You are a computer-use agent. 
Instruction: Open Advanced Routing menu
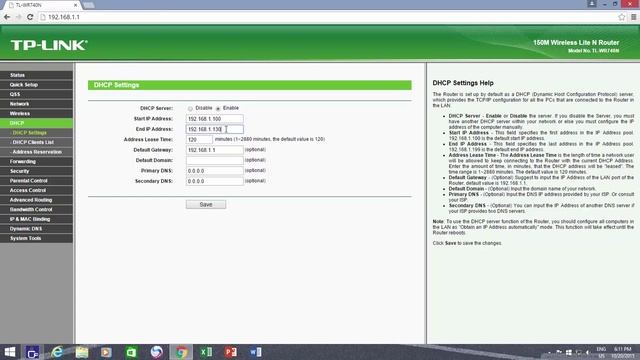(x=37, y=200)
